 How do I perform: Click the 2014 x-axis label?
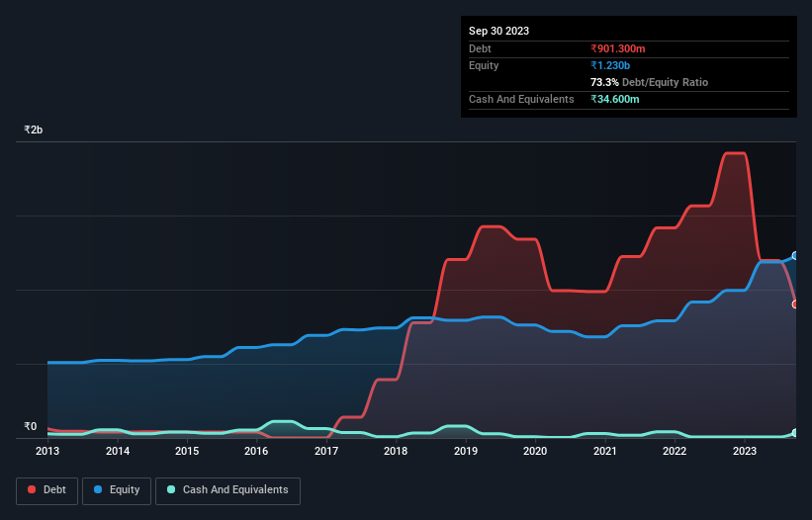[x=118, y=451]
